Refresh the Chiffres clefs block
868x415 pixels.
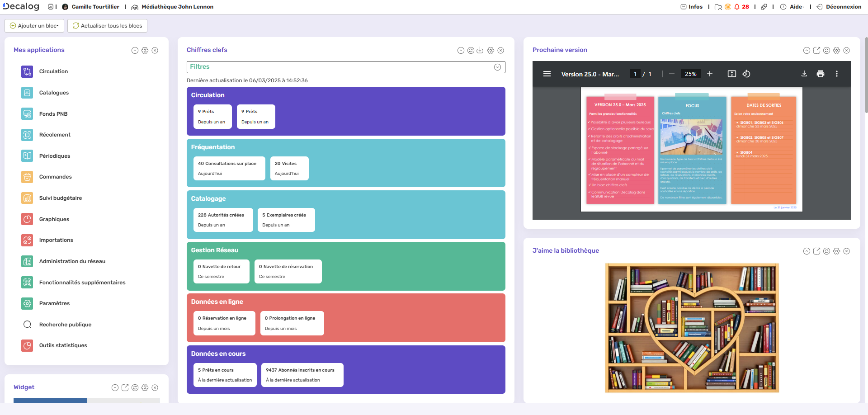pyautogui.click(x=471, y=51)
